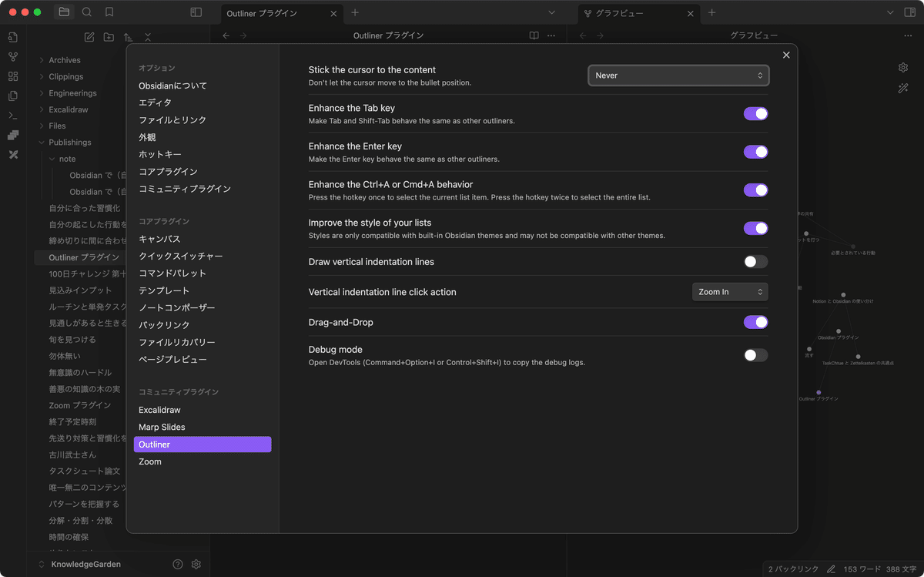The width and height of the screenshot is (924, 577).
Task: Open the search magnifier icon
Action: pyautogui.click(x=87, y=12)
